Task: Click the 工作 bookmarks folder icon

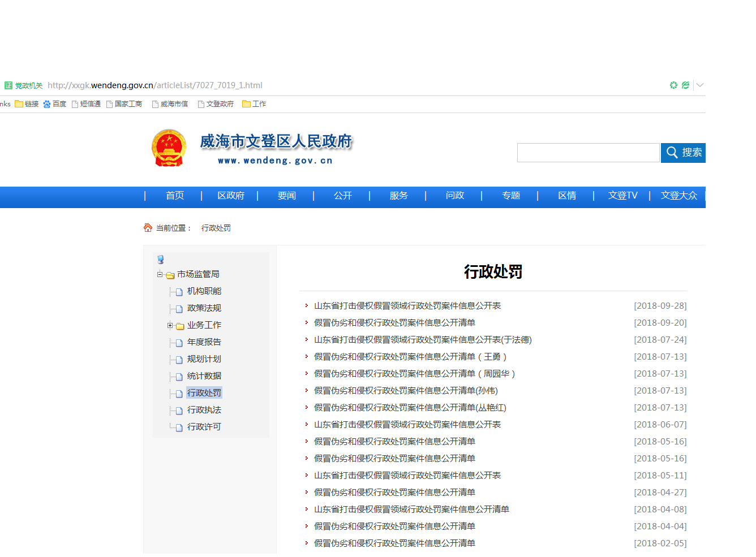Action: click(x=246, y=104)
